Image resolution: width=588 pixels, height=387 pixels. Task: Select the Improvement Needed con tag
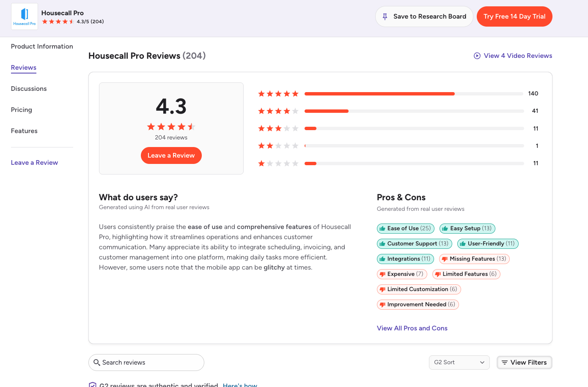[x=418, y=305]
